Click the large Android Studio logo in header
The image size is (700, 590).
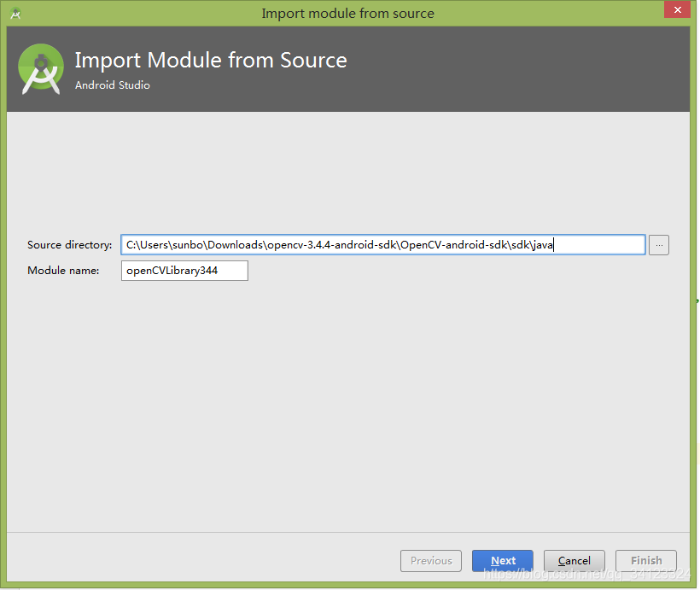coord(41,69)
